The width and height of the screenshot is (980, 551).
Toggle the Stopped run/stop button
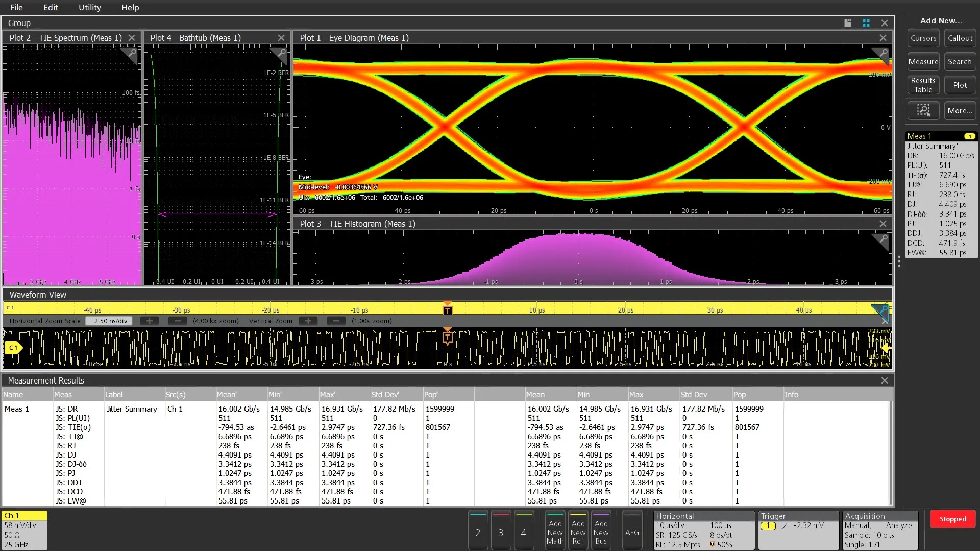952,519
